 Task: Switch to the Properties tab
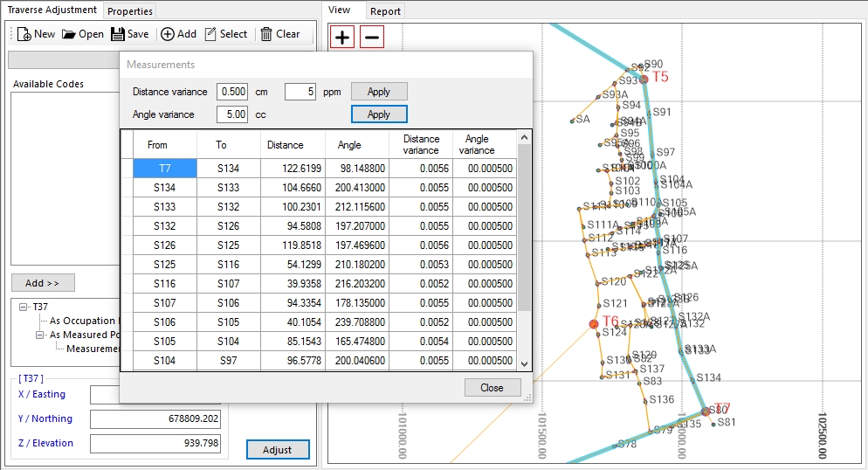(129, 11)
